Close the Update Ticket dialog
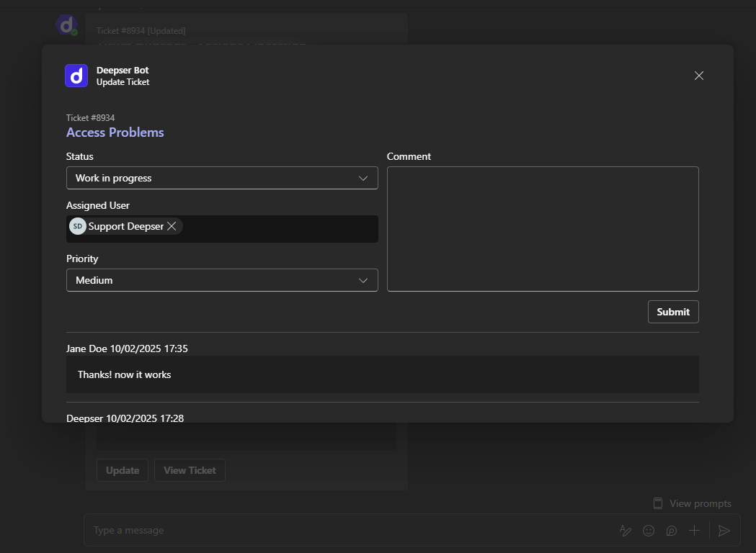 698,76
